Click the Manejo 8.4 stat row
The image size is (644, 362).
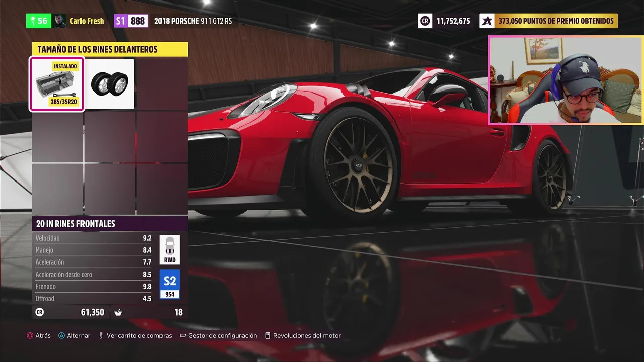coord(94,250)
